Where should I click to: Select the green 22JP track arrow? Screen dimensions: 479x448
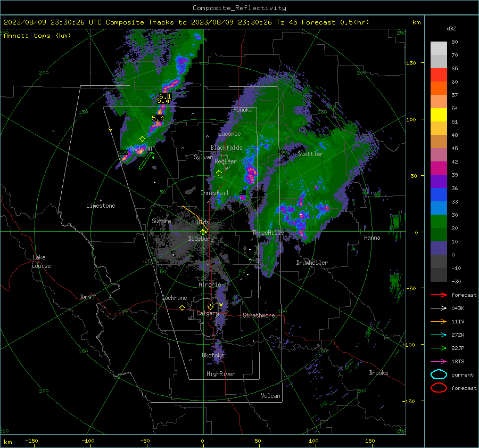pyautogui.click(x=439, y=348)
